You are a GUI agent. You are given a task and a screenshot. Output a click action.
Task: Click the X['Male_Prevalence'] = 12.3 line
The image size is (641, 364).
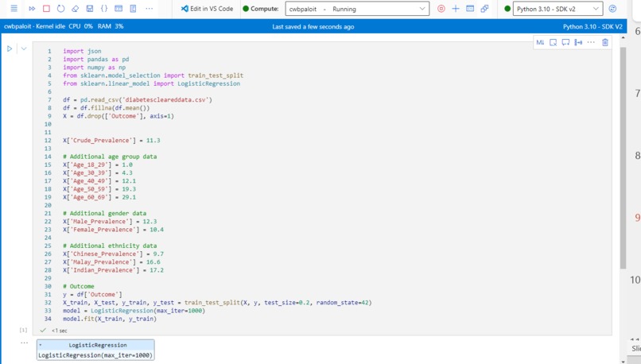coord(110,222)
